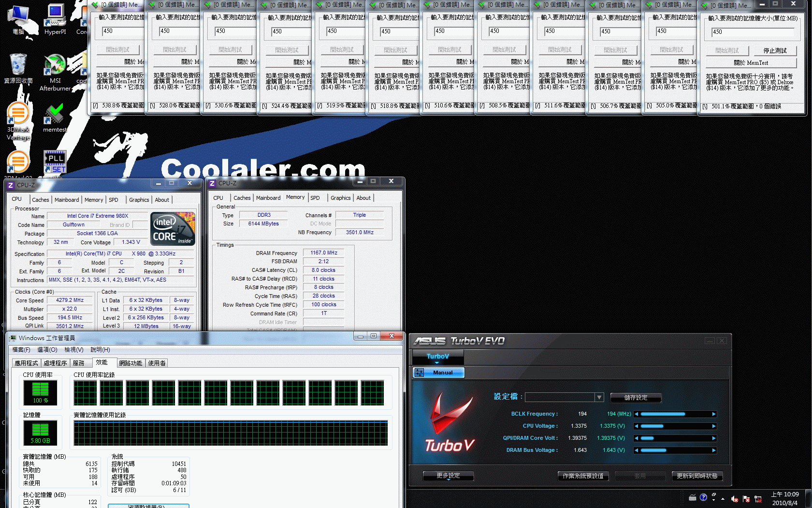Open the Action Center flag tray icon
The height and width of the screenshot is (508, 812).
pyautogui.click(x=746, y=499)
